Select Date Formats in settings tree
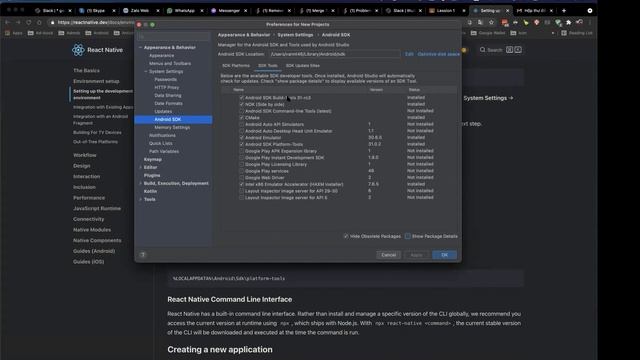This screenshot has height=360, width=640. pyautogui.click(x=169, y=103)
